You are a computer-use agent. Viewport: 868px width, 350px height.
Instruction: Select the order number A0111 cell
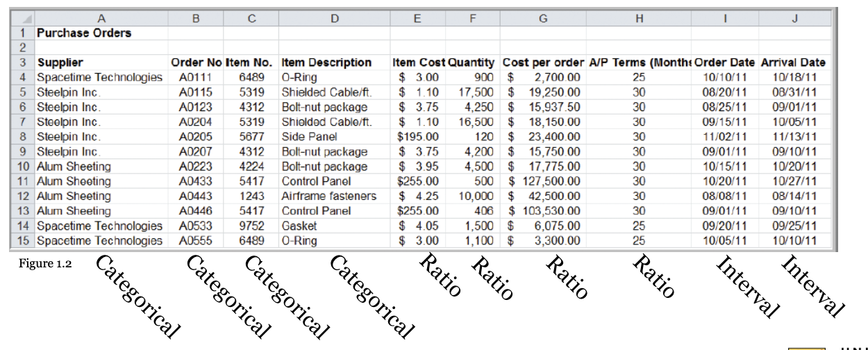196,77
